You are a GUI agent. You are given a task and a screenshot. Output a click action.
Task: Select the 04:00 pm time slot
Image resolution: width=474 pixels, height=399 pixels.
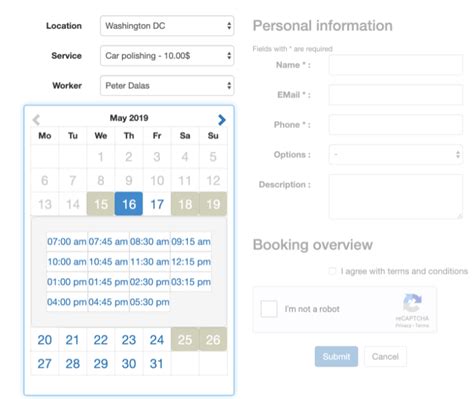click(x=67, y=302)
